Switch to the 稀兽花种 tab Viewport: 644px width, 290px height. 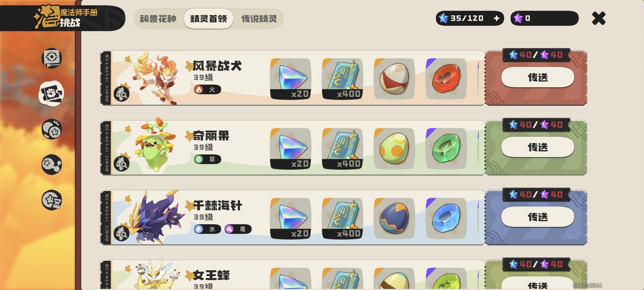point(158,19)
